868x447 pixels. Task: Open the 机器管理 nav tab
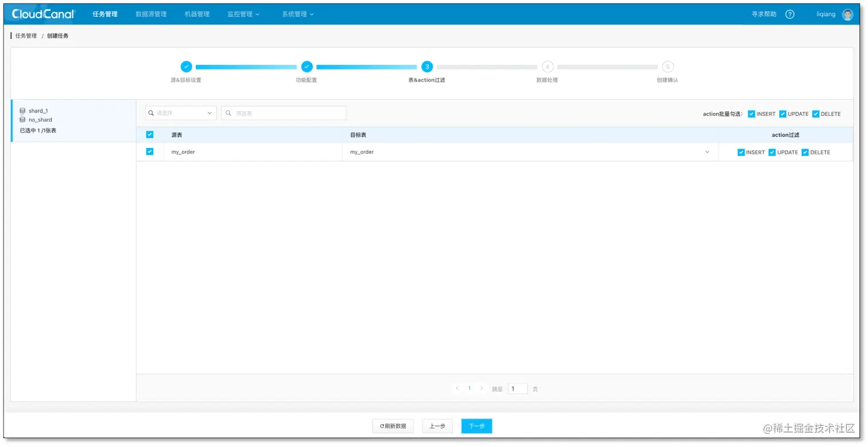[x=197, y=14]
